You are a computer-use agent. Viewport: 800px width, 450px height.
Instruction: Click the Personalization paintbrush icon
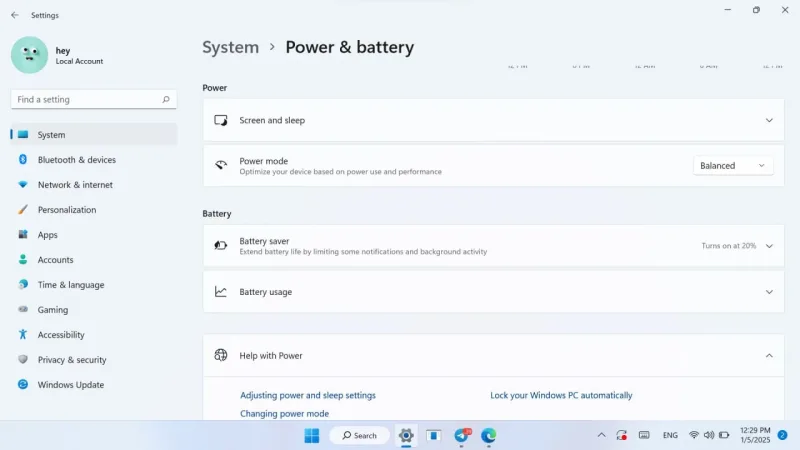click(23, 210)
